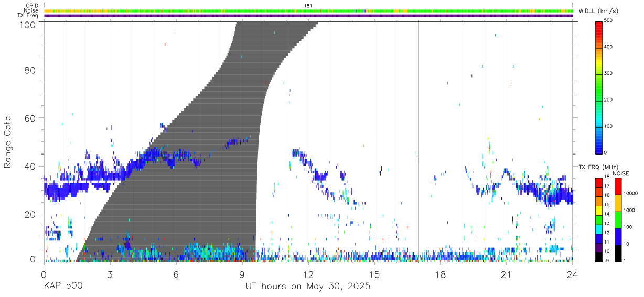
Task: Click range gate tick 20 on y-axis
Action: [30, 214]
